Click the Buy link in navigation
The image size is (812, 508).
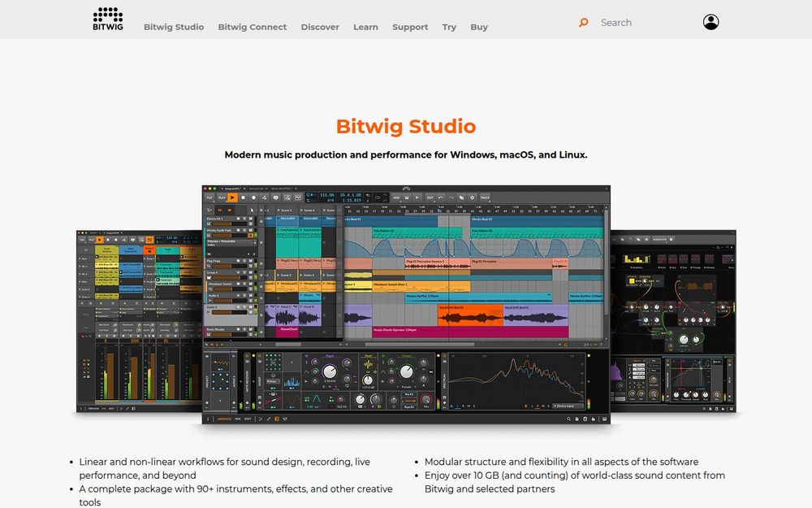point(479,27)
